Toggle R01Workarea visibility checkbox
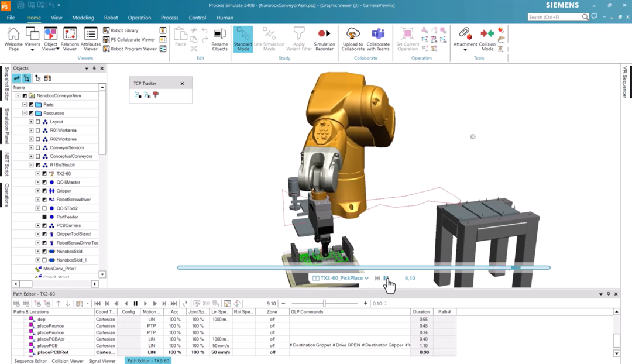Image resolution: width=632 pixels, height=364 pixels. (x=38, y=131)
